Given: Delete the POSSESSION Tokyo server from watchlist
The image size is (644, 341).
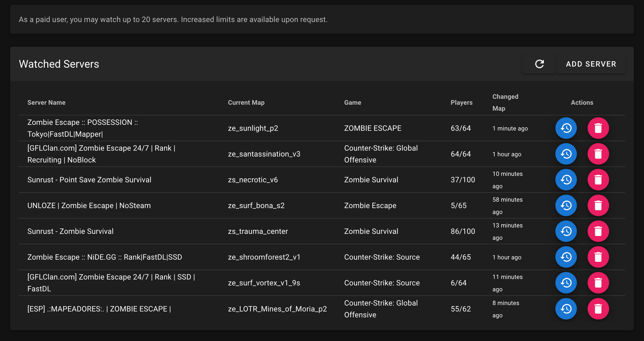Looking at the screenshot, I should tap(598, 128).
